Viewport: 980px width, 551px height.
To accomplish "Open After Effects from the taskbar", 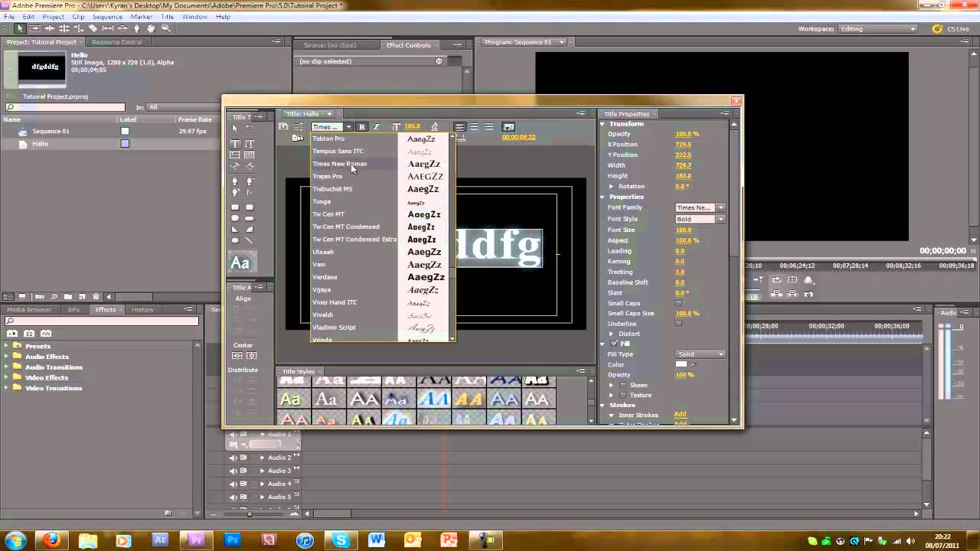I will (x=160, y=540).
